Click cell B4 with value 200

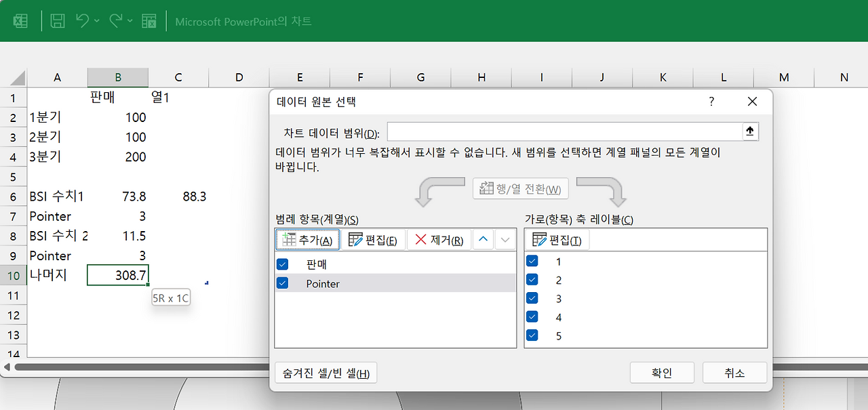[118, 157]
